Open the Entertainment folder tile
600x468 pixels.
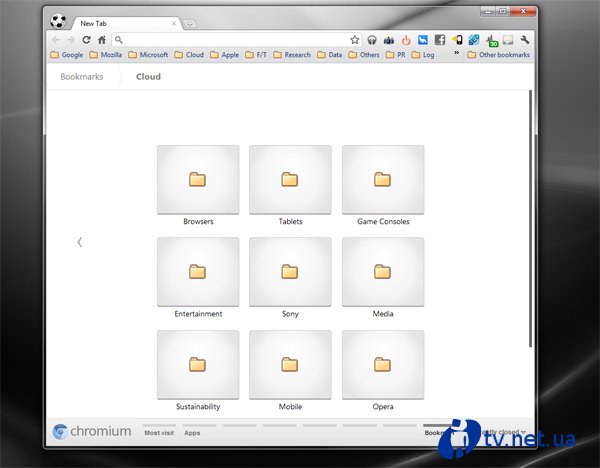(x=198, y=272)
